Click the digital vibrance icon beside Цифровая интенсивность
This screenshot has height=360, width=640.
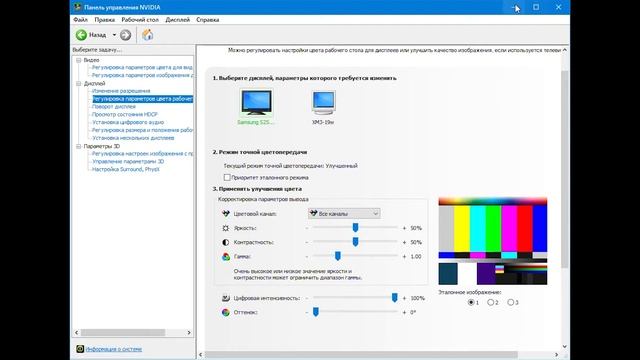226,298
